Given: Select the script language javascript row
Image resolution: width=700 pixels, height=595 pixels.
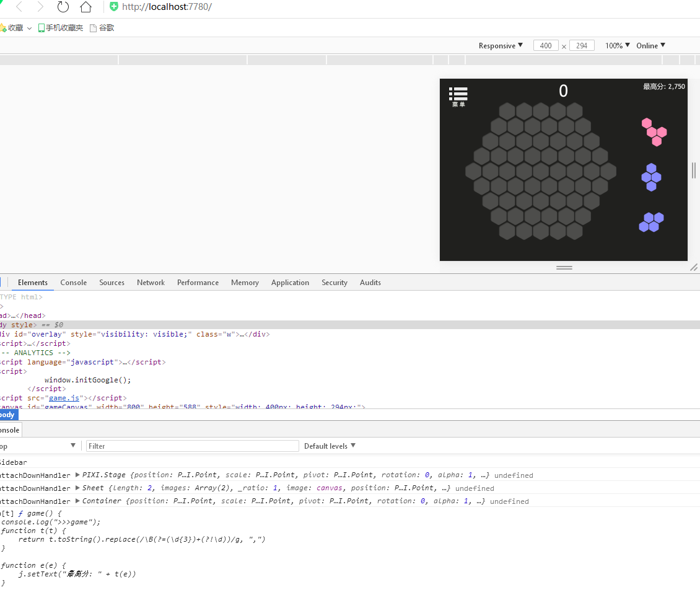Looking at the screenshot, I should point(350,363).
